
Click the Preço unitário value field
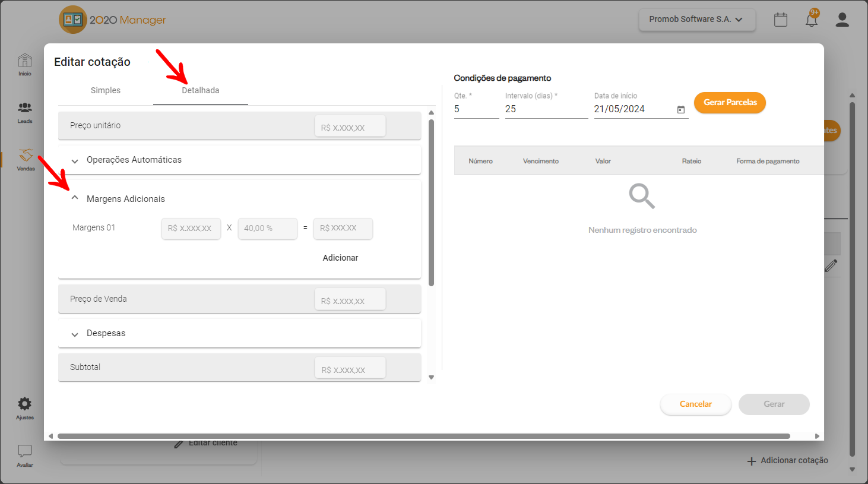pyautogui.click(x=350, y=126)
